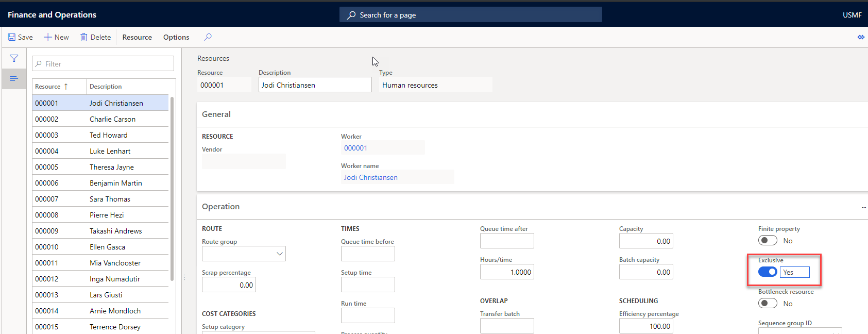The width and height of the screenshot is (868, 334).
Task: Open the Options menu tab
Action: pyautogui.click(x=176, y=37)
